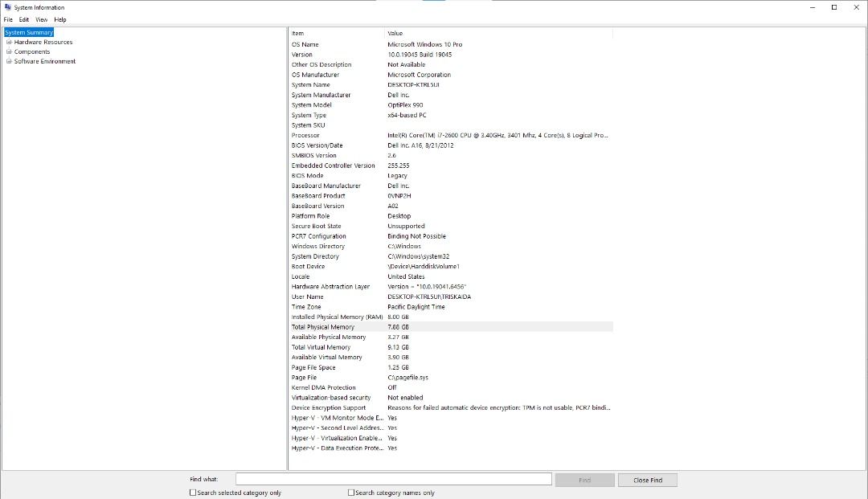The width and height of the screenshot is (868, 499).
Task: Click the Item column header
Action: [x=337, y=33]
